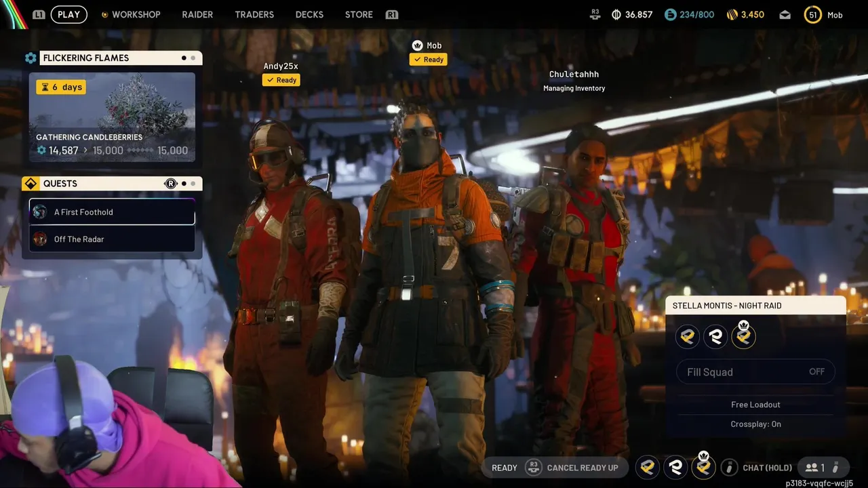Viewport: 868px width, 488px height.
Task: Expand the STELLA MONTIS - NIGHT RAID header
Action: tap(755, 306)
